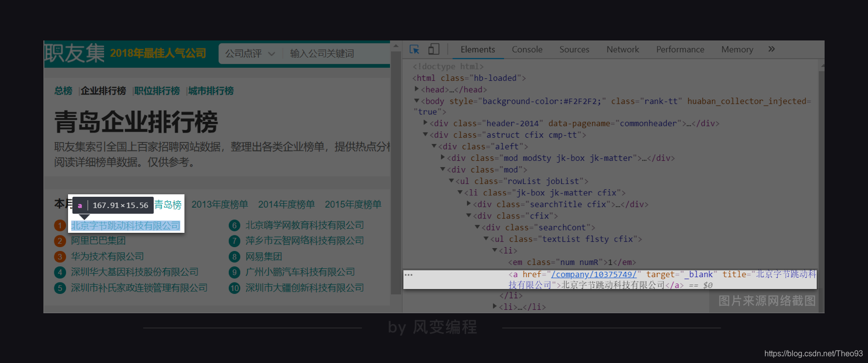The width and height of the screenshot is (868, 363).
Task: Toggle the device toolbar icon
Action: click(x=434, y=49)
